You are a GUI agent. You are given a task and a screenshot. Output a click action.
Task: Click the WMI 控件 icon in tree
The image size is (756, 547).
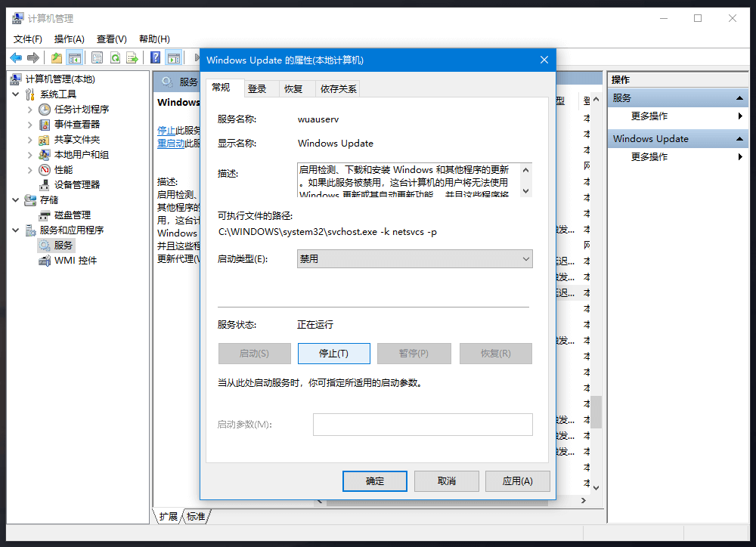45,261
